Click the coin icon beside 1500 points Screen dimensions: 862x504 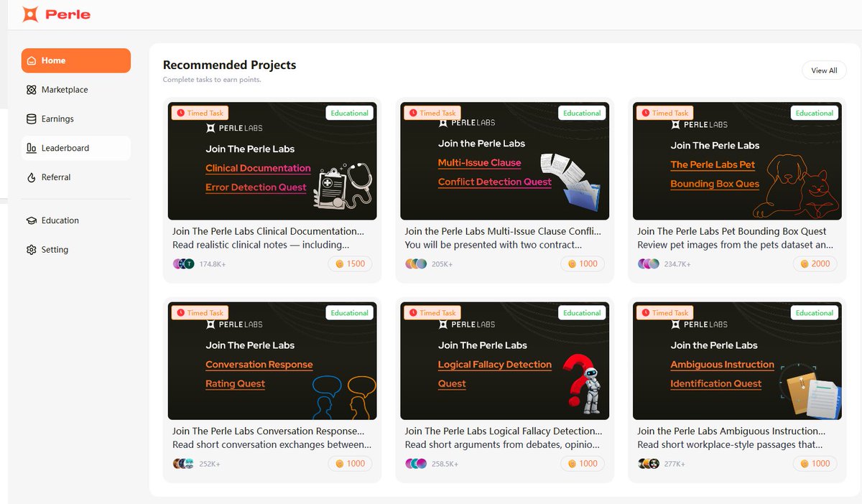tap(340, 263)
